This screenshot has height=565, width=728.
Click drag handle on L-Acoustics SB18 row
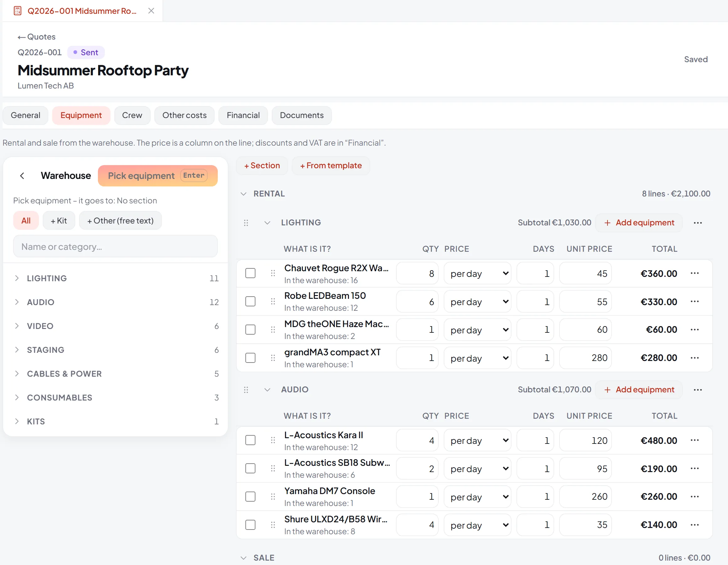(273, 469)
